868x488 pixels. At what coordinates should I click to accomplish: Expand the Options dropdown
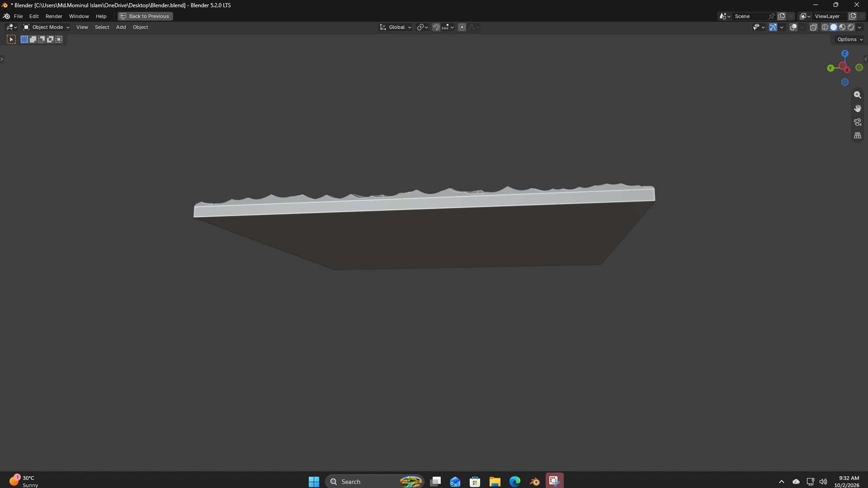850,39
